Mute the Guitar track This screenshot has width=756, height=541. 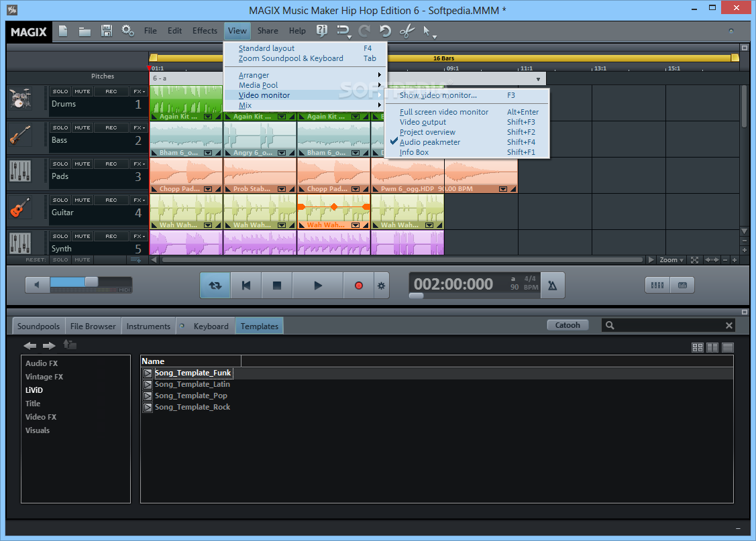[83, 200]
